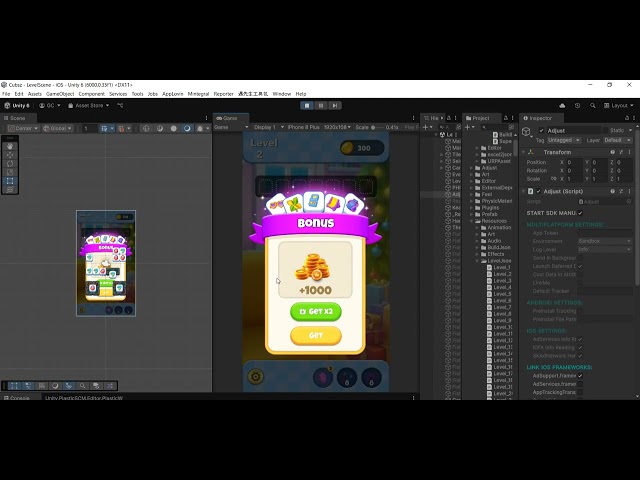Collapse the Transform component foldout
This screenshot has width=640, height=480.
pyautogui.click(x=524, y=152)
